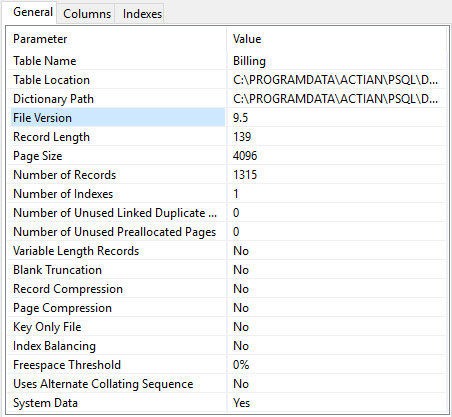Select the 9.5 file version value
This screenshot has height=417, width=452.
coord(240,118)
